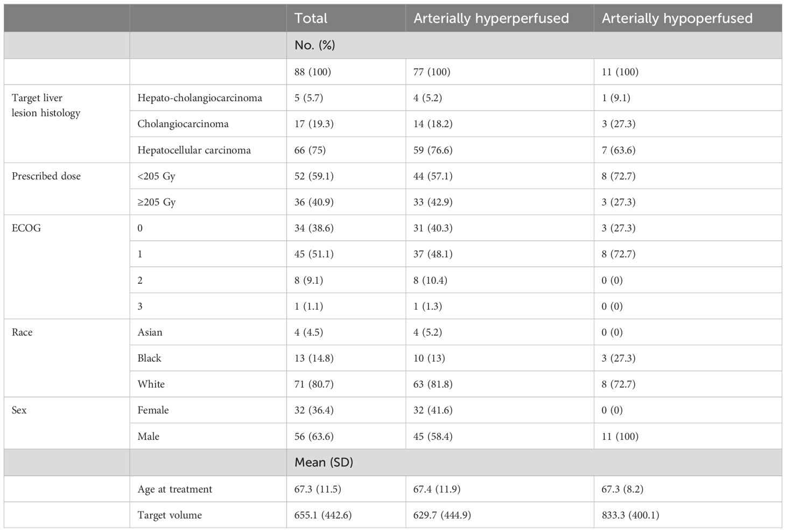
Task: Click the Female row label
Action: pyautogui.click(x=153, y=410)
